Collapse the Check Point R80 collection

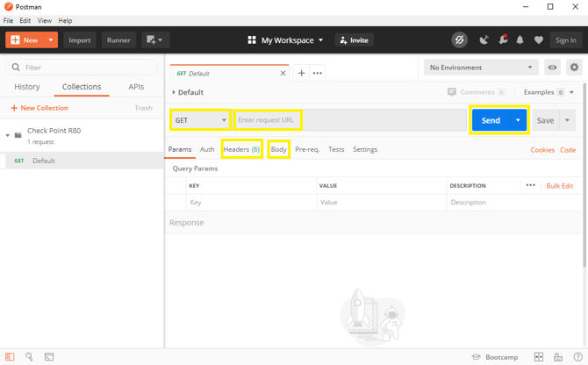[8, 135]
